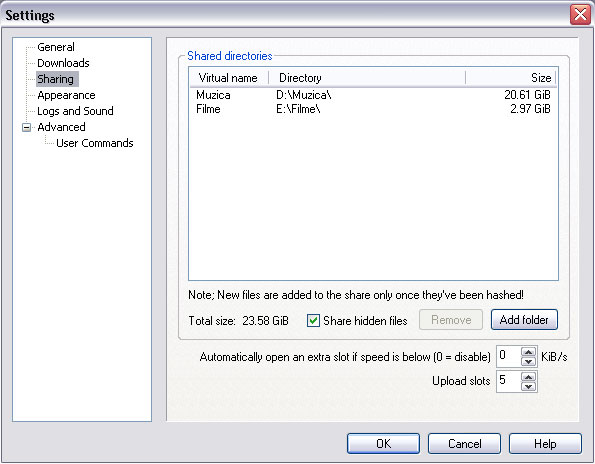
Task: Open User Commands under Advanced
Action: pyautogui.click(x=94, y=143)
